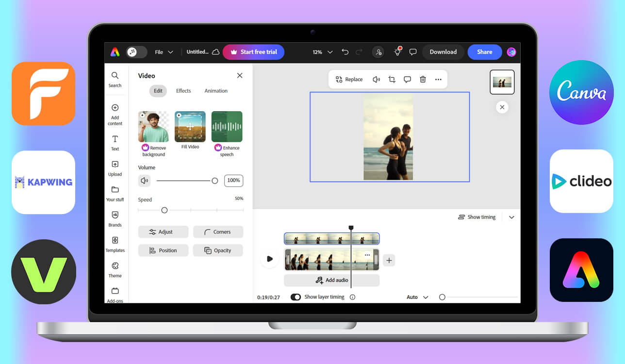Open the user profile avatar

pyautogui.click(x=511, y=52)
